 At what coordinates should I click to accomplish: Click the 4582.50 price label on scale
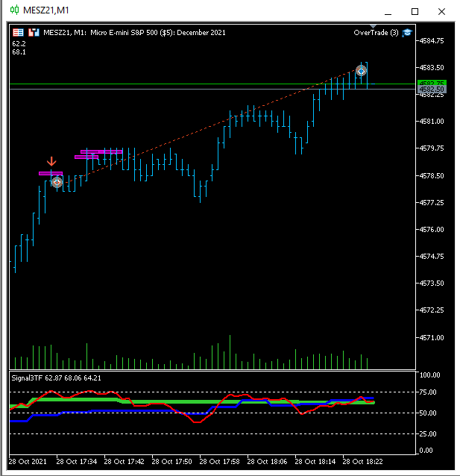pyautogui.click(x=432, y=90)
